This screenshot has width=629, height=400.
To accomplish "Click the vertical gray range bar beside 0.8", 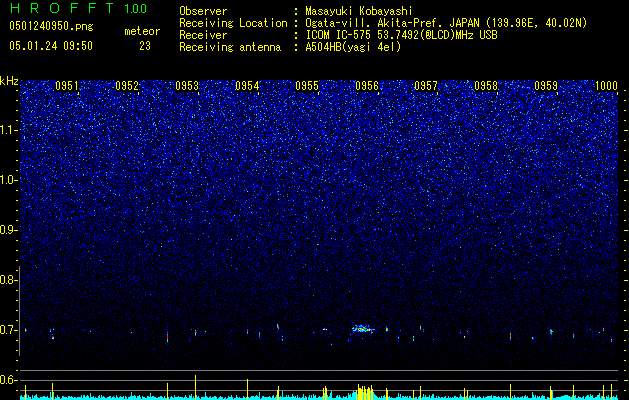I will point(19,311).
